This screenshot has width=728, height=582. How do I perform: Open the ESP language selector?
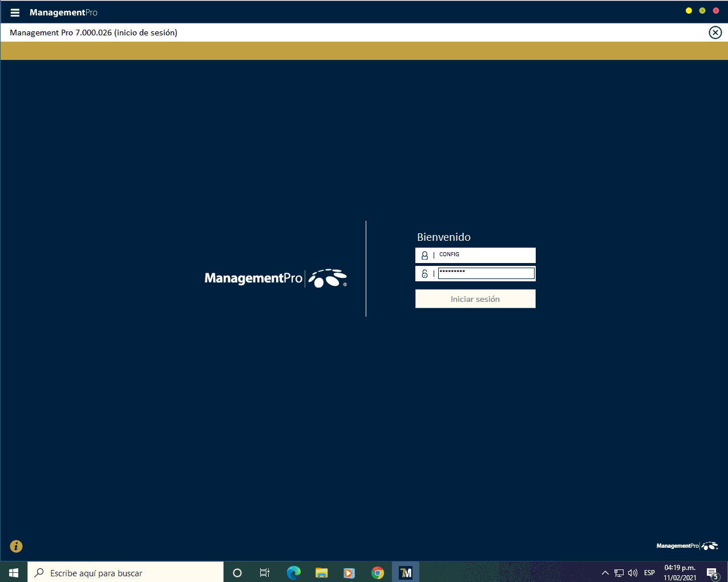[x=649, y=572]
